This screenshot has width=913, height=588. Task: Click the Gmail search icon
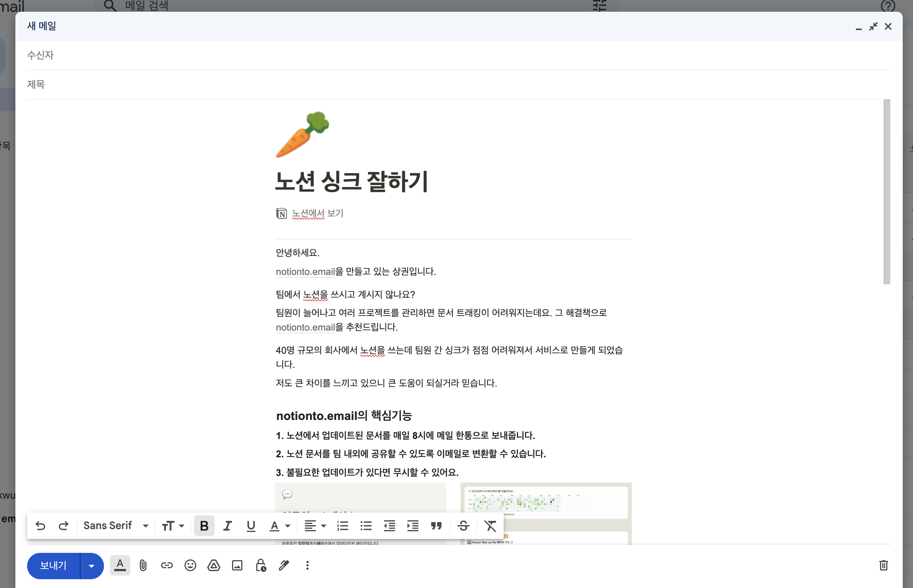(x=110, y=5)
